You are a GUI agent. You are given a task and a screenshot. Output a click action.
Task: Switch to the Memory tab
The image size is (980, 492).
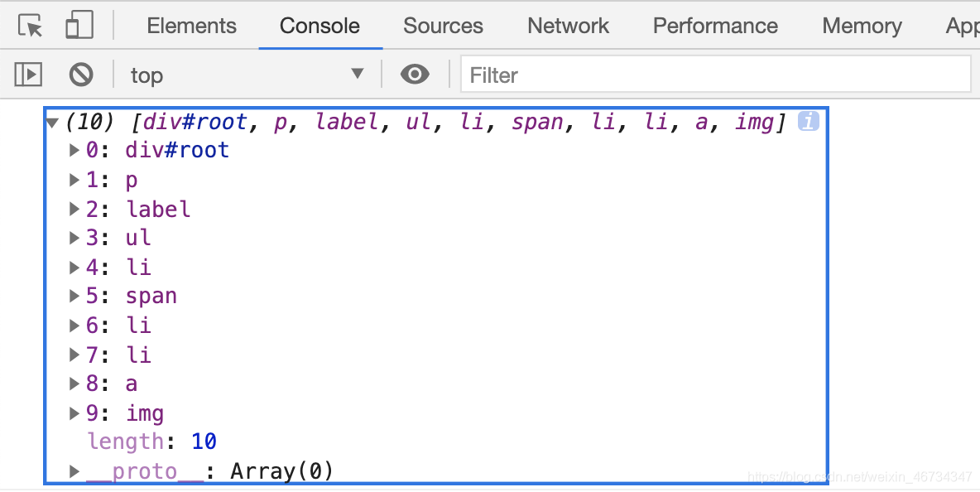click(x=862, y=26)
